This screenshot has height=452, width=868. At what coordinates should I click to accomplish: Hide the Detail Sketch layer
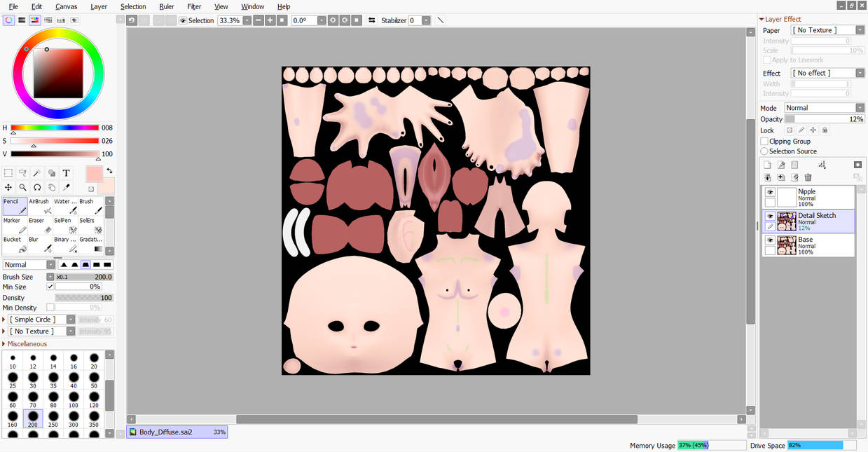[x=770, y=216]
